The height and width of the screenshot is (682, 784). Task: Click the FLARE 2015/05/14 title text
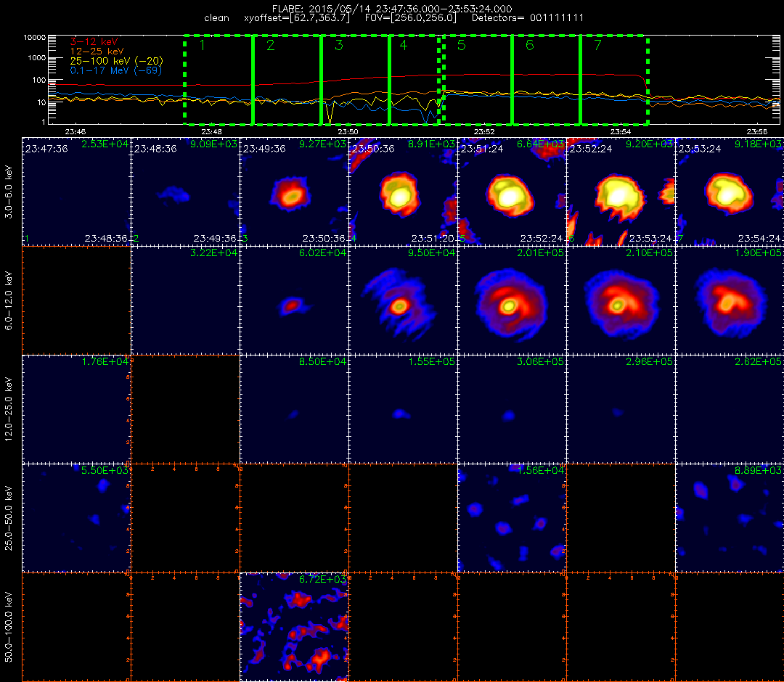[392, 9]
